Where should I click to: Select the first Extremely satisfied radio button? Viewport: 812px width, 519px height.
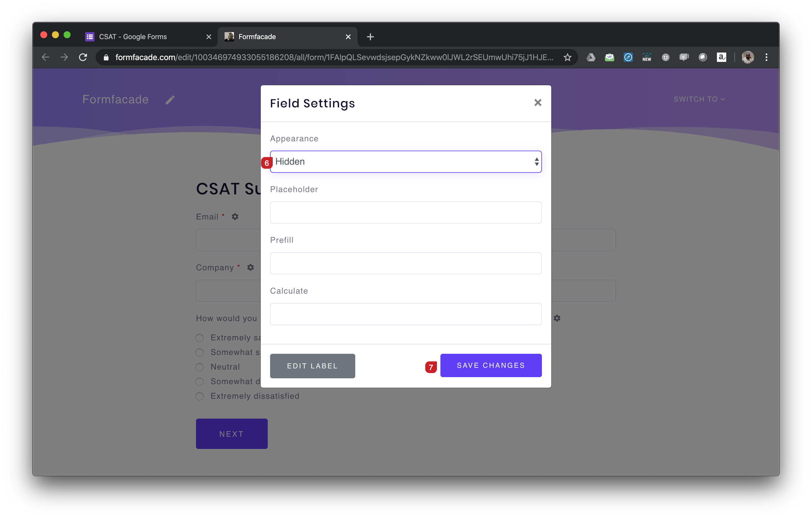(x=199, y=338)
